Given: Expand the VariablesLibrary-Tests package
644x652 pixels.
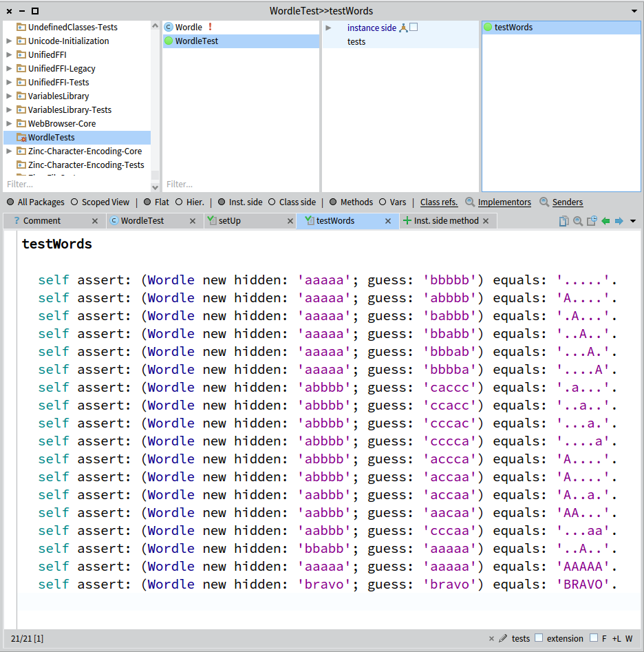Looking at the screenshot, I should coord(9,109).
